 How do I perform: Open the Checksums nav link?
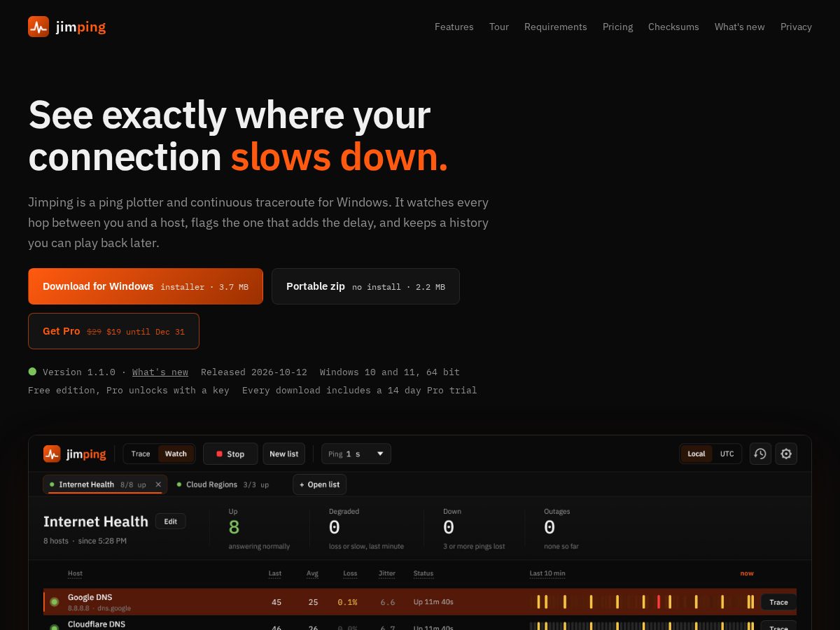pos(673,27)
